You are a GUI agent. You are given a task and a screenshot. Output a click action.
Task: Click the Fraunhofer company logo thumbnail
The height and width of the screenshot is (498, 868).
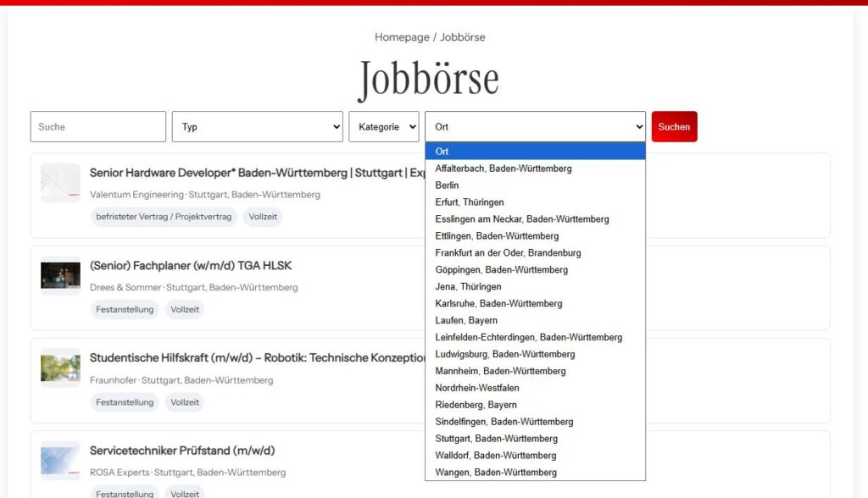(x=60, y=368)
